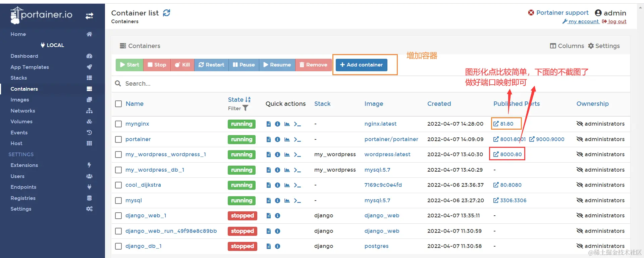644x258 pixels.
Task: Check the django_web_1 container checkbox
Action: [x=118, y=216]
